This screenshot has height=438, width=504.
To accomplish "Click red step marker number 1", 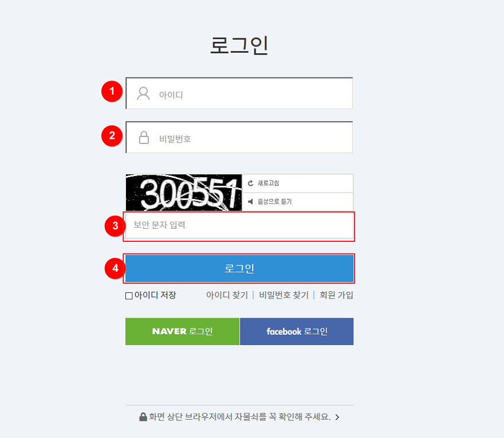I will [x=112, y=91].
